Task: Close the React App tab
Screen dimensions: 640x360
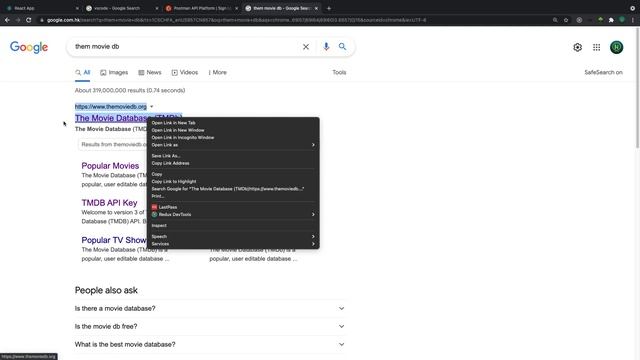Action: tap(77, 8)
